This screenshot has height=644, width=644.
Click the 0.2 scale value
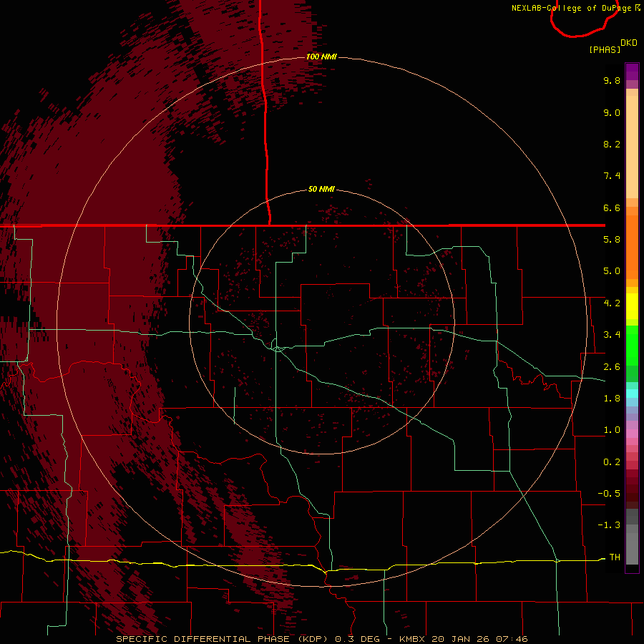click(612, 462)
